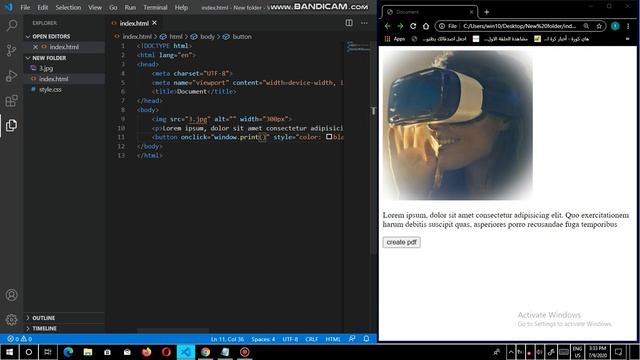This screenshot has width=640, height=360.
Task: Open a new Chrome tab
Action: (487, 12)
